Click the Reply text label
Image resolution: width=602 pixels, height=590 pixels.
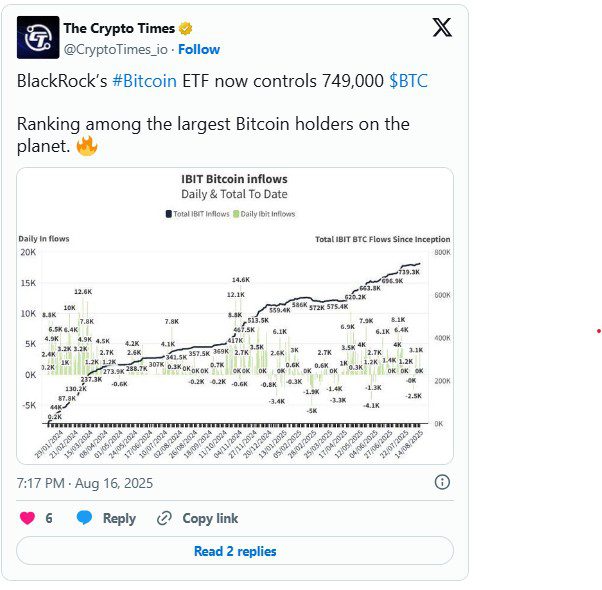pos(119,518)
